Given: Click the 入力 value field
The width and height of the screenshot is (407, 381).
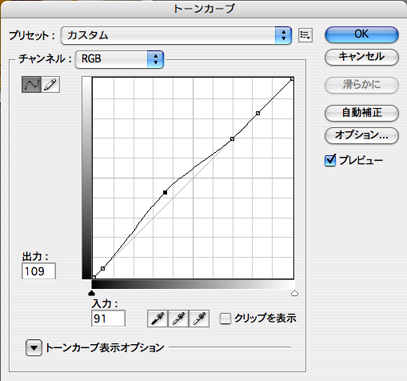Looking at the screenshot, I should pyautogui.click(x=108, y=318).
